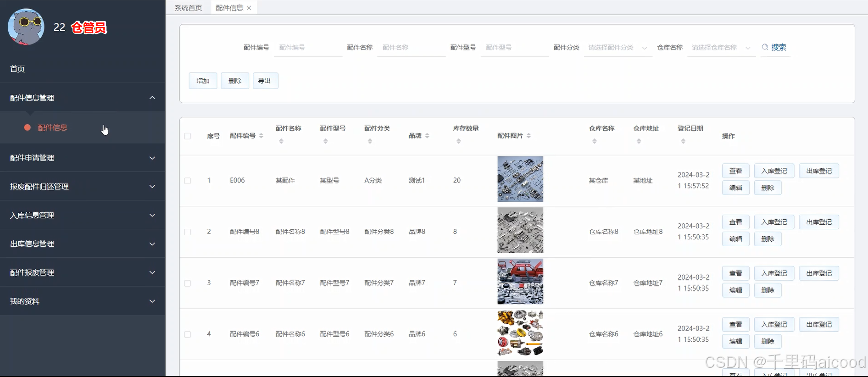Screen dimensions: 868x377
Task: Sort by 仓库地址 column arrows
Action: (639, 141)
